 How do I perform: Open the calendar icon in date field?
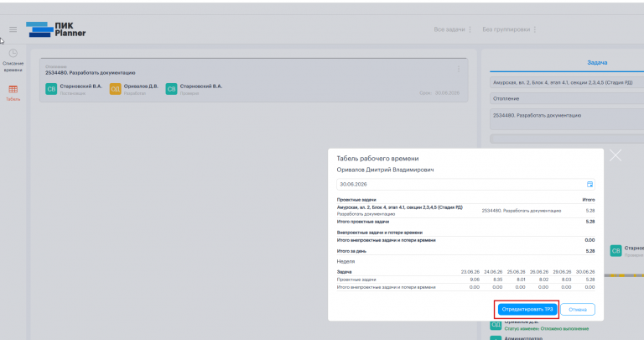[x=589, y=184]
